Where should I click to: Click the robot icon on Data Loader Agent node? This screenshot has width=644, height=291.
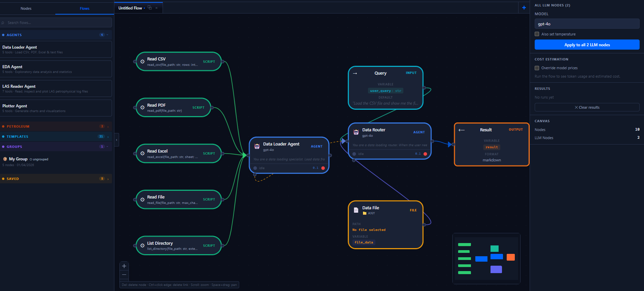pos(257,147)
